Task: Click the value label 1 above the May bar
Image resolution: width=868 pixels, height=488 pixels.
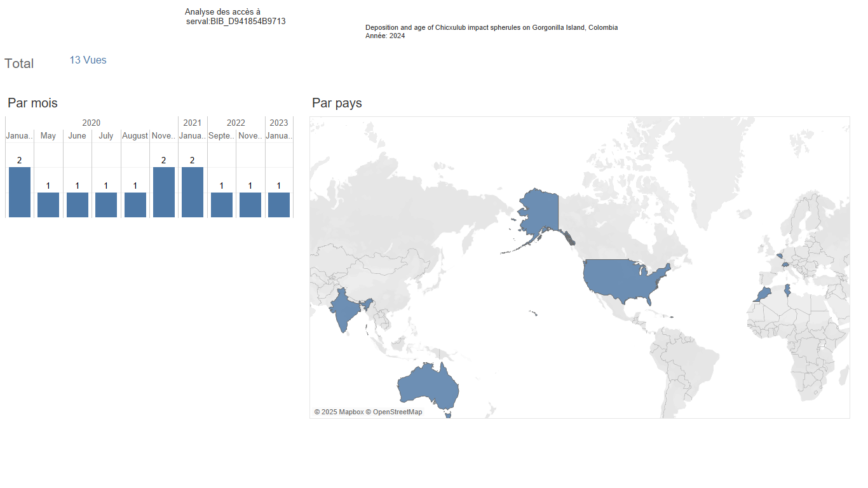Action: pyautogui.click(x=48, y=186)
